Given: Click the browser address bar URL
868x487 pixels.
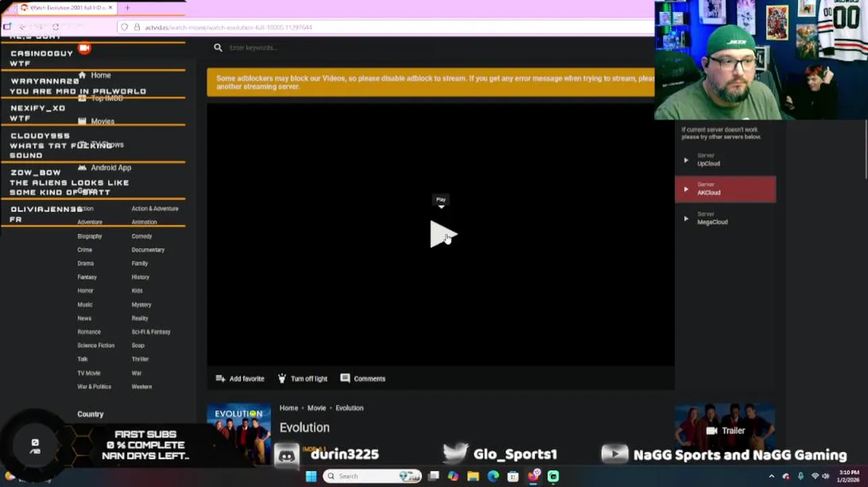Looking at the screenshot, I should point(228,27).
